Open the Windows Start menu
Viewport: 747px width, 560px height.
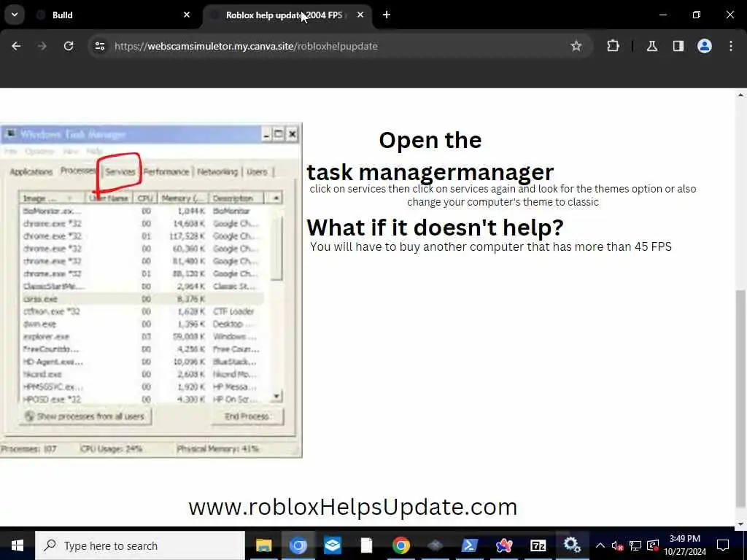[x=18, y=545]
